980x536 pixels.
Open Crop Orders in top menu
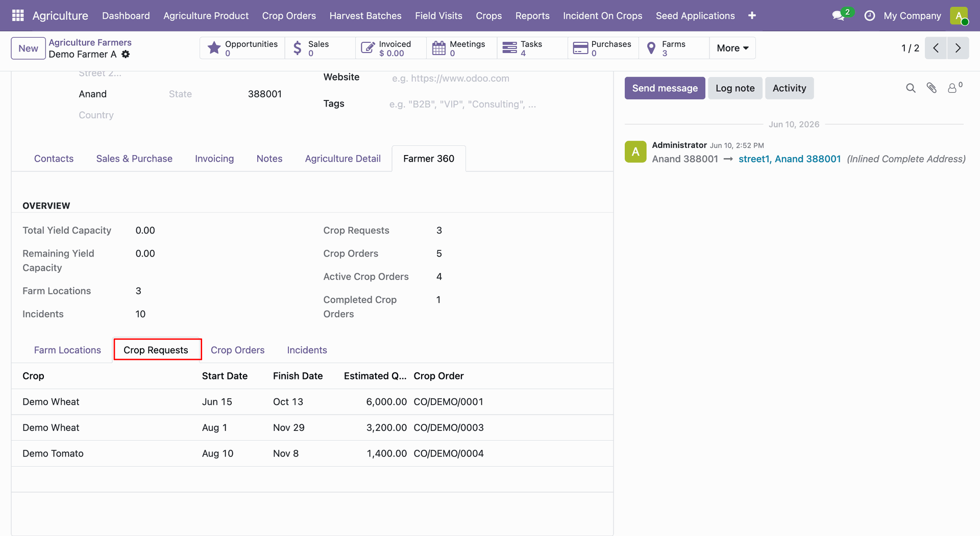[x=289, y=16]
